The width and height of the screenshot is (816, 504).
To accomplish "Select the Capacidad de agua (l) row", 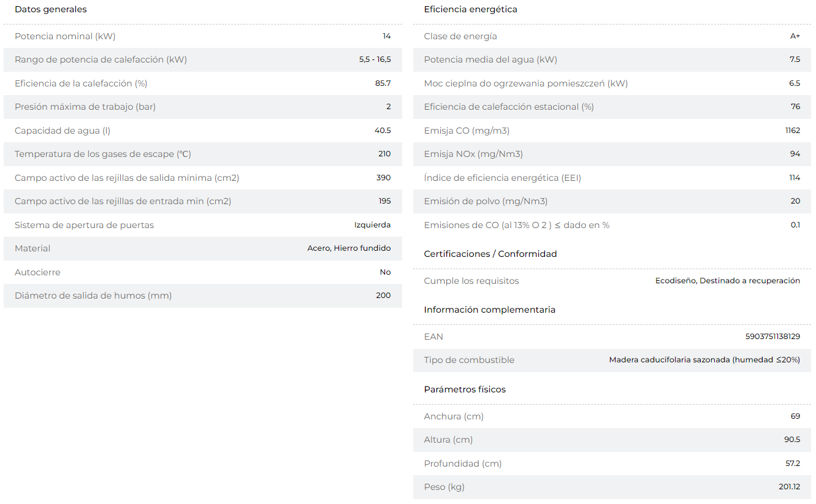I will point(203,131).
